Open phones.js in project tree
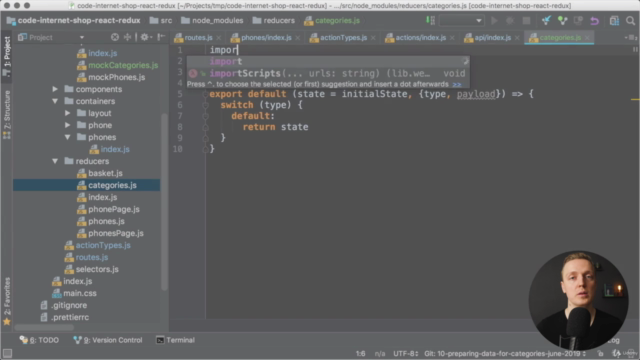This screenshot has height=360, width=640. point(106,221)
